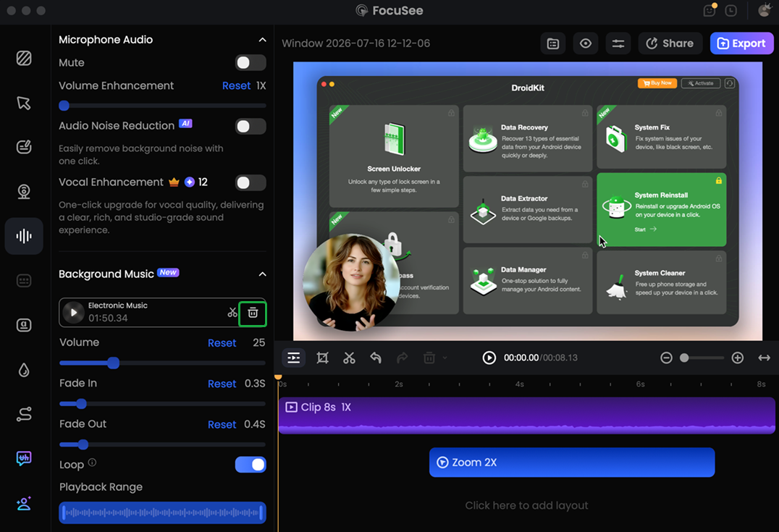Play the video preview

pyautogui.click(x=489, y=358)
